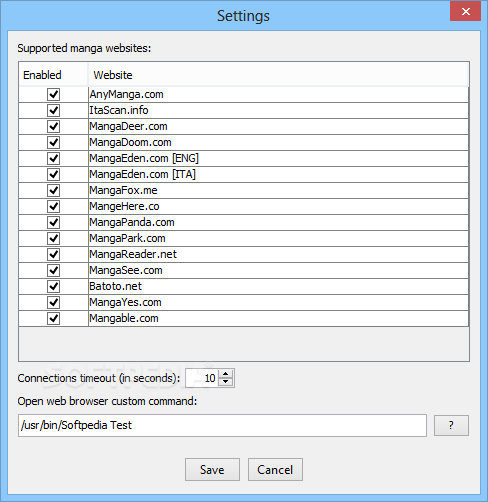Disable MangaDeer.com checkbox
Viewport: 488px width, 502px height.
(53, 126)
